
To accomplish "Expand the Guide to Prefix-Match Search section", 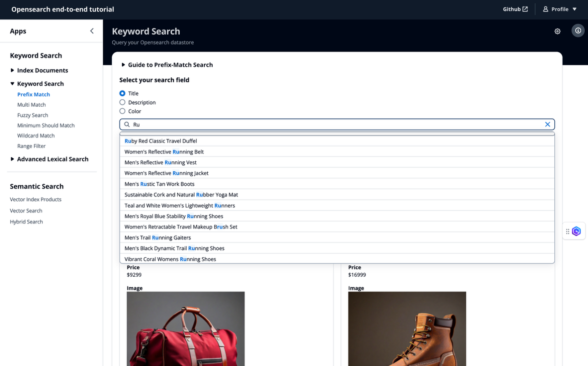I will pos(167,65).
